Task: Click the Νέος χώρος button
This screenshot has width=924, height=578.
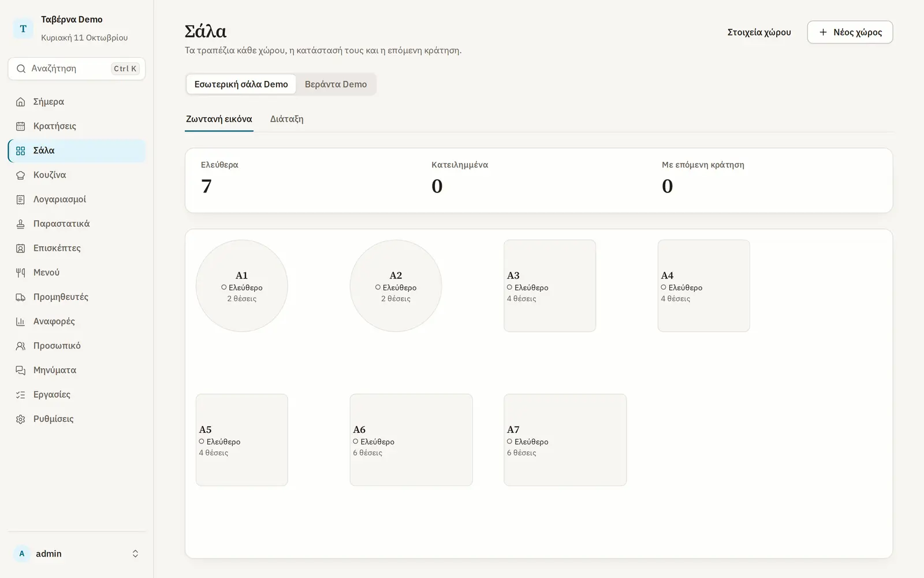Action: click(x=850, y=32)
